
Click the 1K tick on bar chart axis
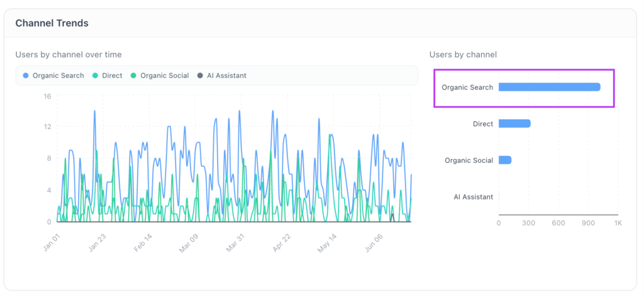click(618, 223)
